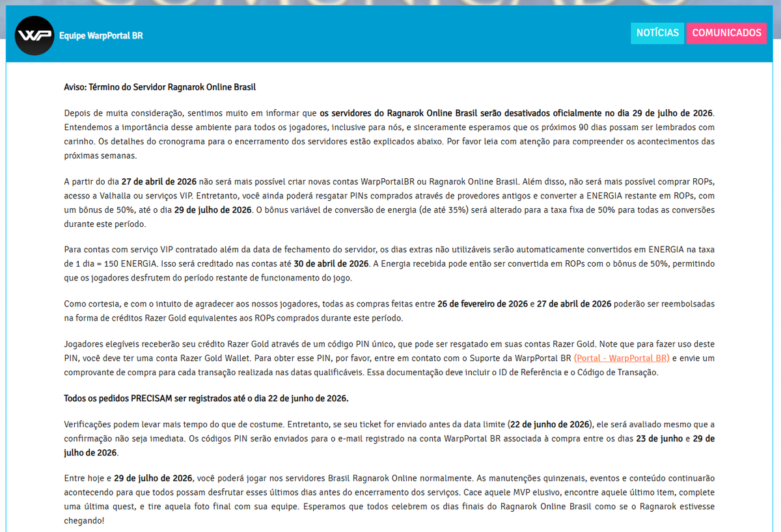781x532 pixels.
Task: Click the bold date '27 de abril de 2026' after 'A partir do dia'
Action: (x=159, y=182)
